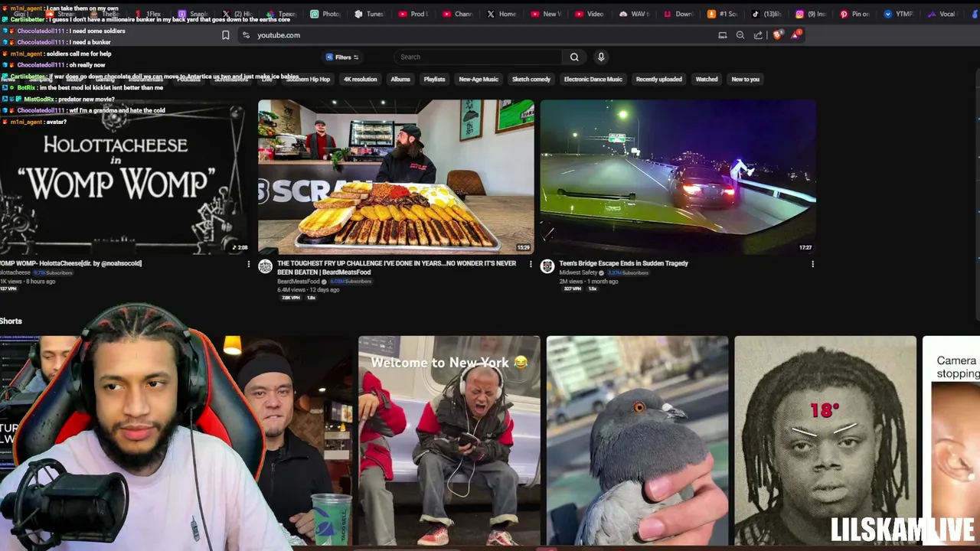The width and height of the screenshot is (980, 551).
Task: Open the fry up challenge video thumbnail
Action: click(396, 177)
